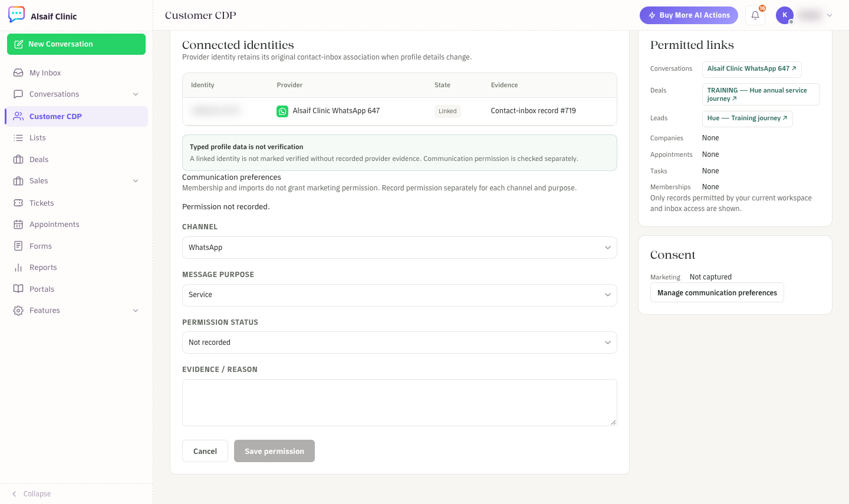Viewport: 849px width, 504px height.
Task: Click the Alsaif Clinic chat logo icon
Action: (x=17, y=15)
